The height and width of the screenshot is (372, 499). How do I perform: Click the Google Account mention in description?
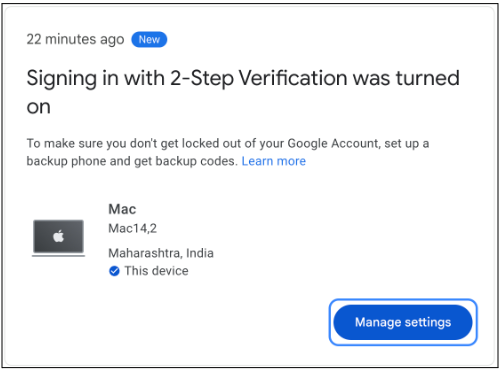coord(333,143)
